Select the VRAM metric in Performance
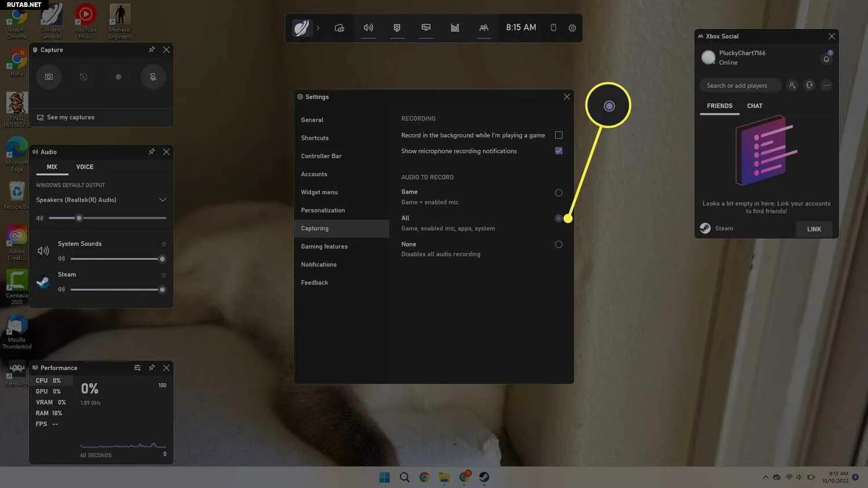Screen dimensions: 868x488 52,402
